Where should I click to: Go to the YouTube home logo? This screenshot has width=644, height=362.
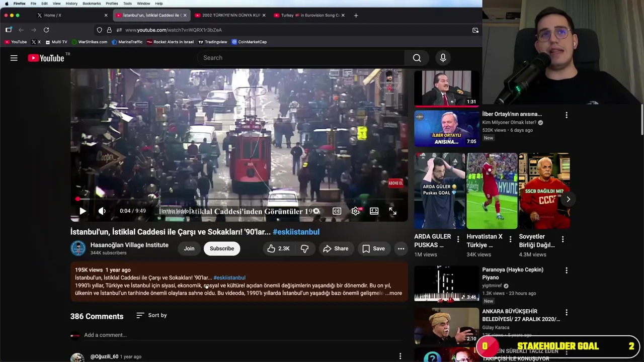(x=46, y=58)
